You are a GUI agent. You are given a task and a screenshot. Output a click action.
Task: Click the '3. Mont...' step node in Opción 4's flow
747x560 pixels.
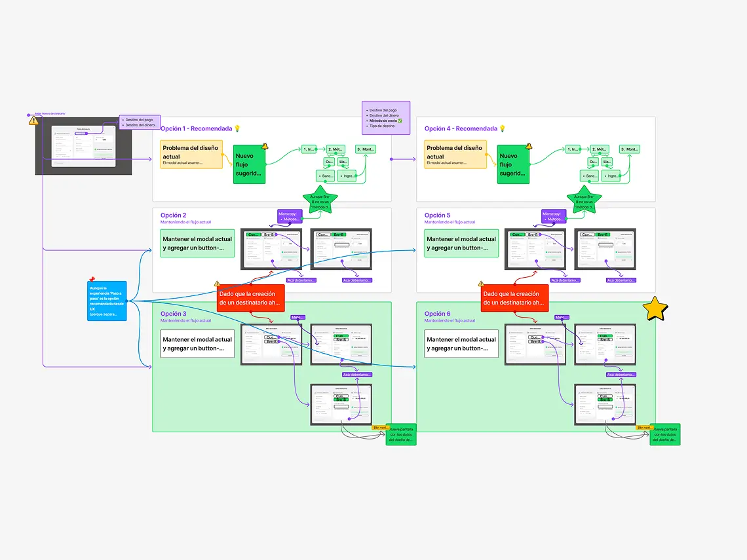[x=630, y=149]
